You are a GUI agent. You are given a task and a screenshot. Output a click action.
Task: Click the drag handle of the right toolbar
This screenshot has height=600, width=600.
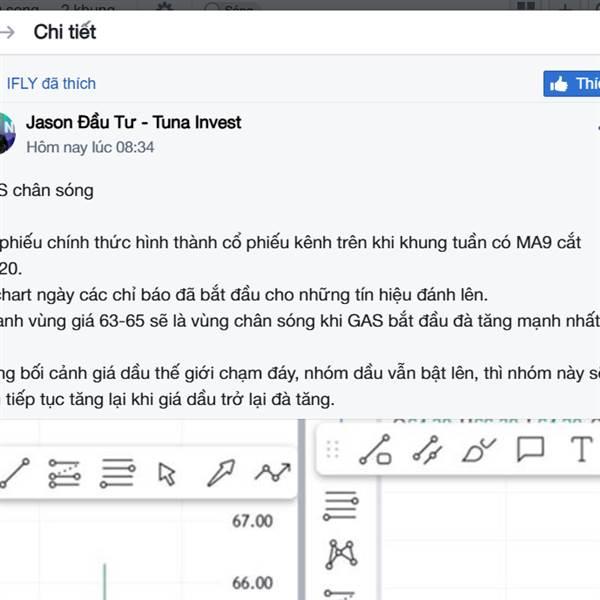click(x=333, y=449)
